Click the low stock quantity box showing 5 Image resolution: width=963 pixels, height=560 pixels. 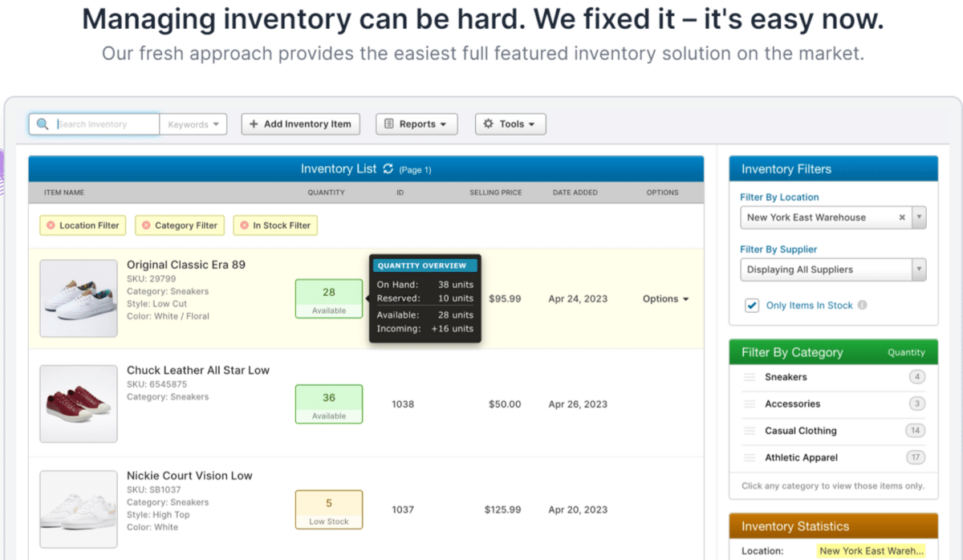coord(329,509)
